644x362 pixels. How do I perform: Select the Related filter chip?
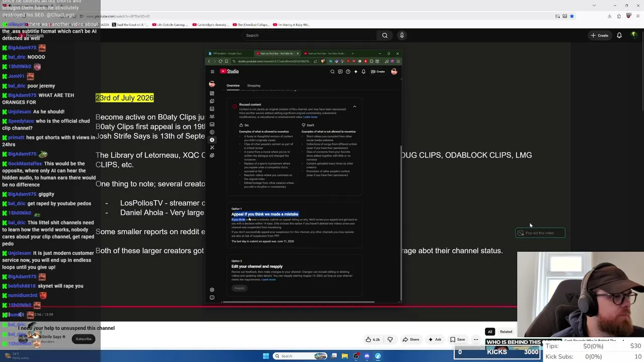506,332
